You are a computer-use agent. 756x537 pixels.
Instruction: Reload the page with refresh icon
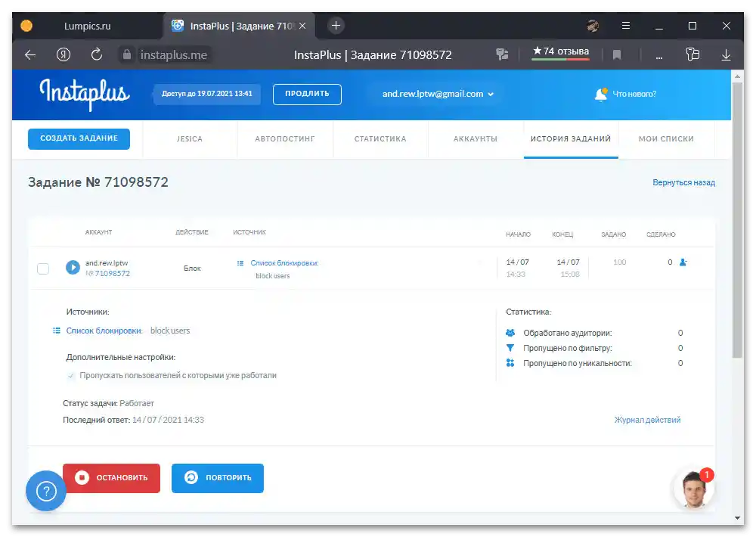[97, 54]
